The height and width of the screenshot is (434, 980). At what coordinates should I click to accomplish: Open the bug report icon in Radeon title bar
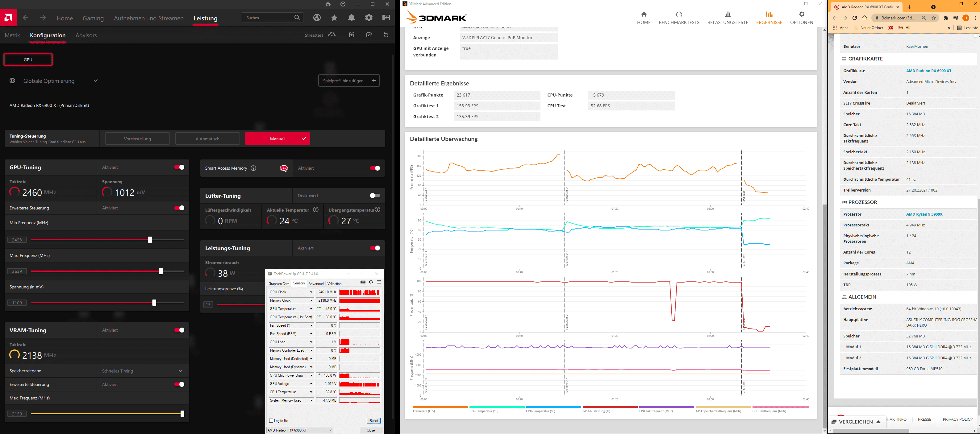pyautogui.click(x=328, y=4)
